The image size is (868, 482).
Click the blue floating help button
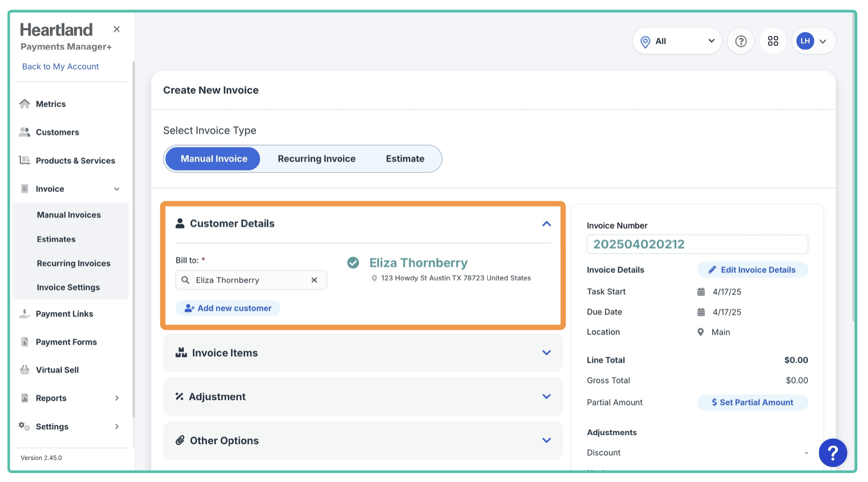coord(832,453)
